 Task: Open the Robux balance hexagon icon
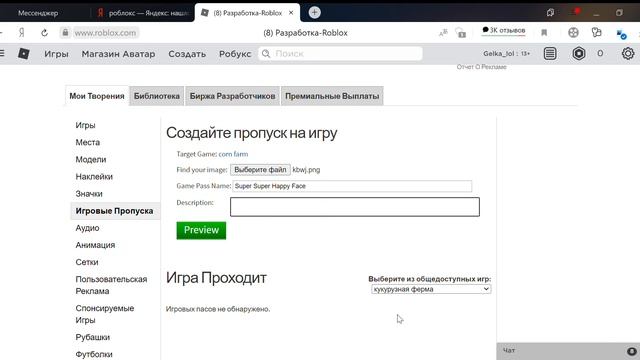[579, 53]
